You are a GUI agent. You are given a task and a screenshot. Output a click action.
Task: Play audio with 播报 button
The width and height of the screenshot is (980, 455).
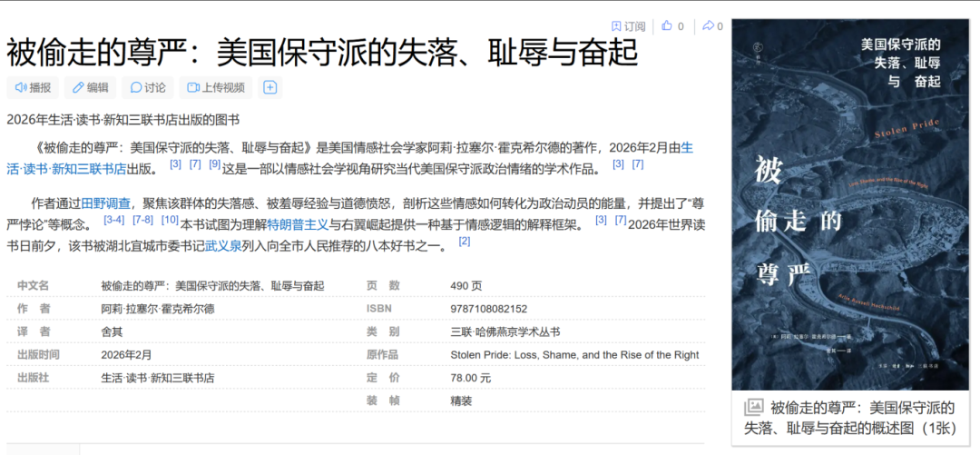click(x=34, y=87)
